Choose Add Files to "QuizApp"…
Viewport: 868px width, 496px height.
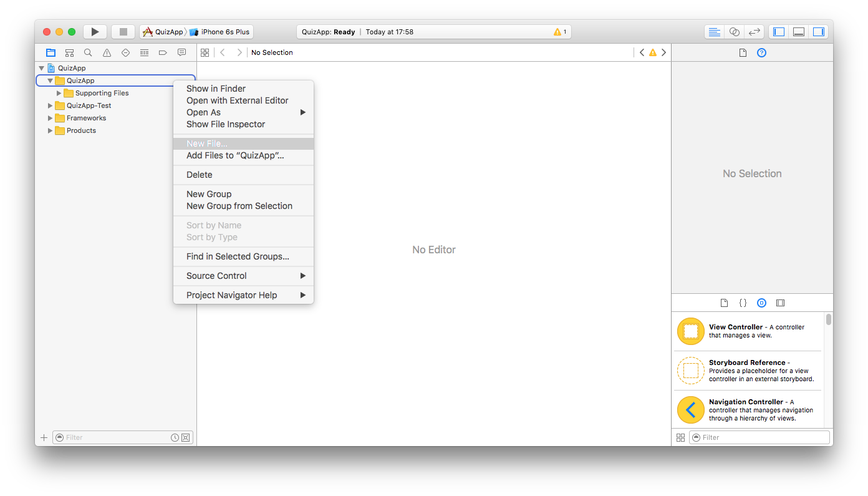click(243, 155)
